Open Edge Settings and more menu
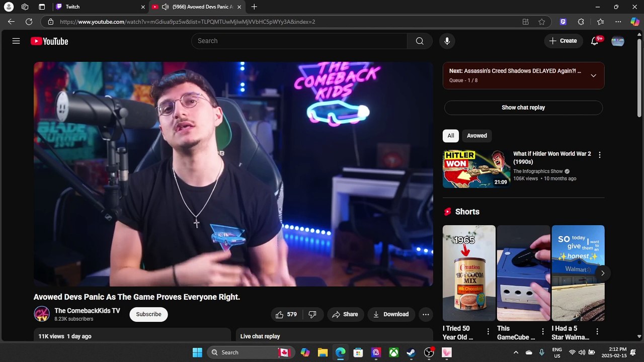The image size is (644, 362). (x=618, y=22)
